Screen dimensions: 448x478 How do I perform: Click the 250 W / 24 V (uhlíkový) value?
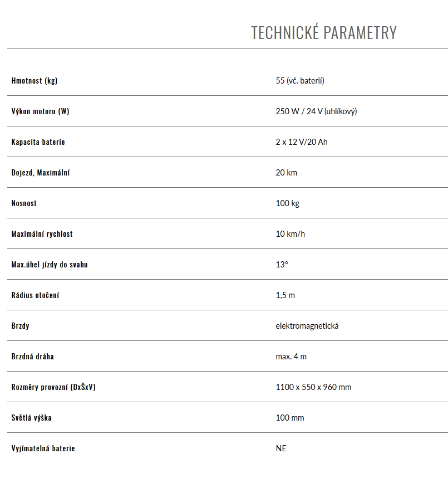pyautogui.click(x=316, y=111)
